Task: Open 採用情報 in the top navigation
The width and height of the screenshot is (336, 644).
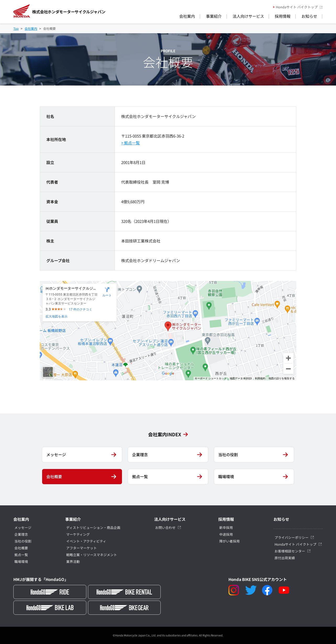Action: point(283,16)
